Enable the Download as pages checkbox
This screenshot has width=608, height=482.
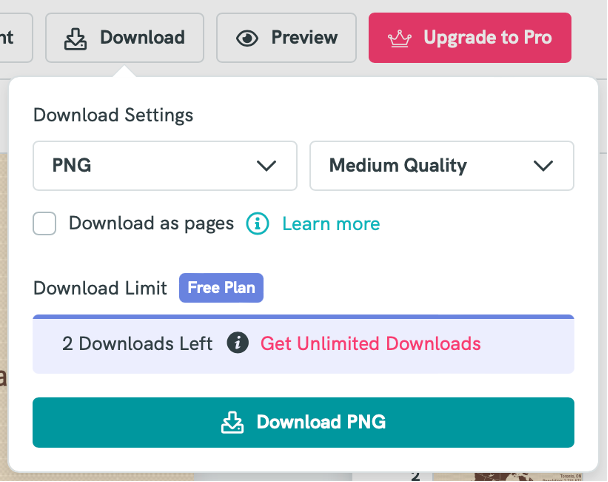pyautogui.click(x=45, y=223)
